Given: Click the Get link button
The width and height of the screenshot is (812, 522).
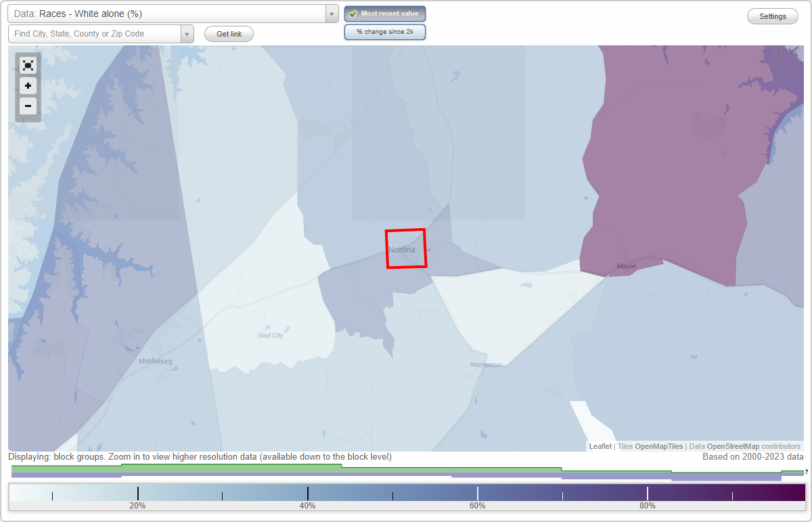Looking at the screenshot, I should click(x=229, y=34).
